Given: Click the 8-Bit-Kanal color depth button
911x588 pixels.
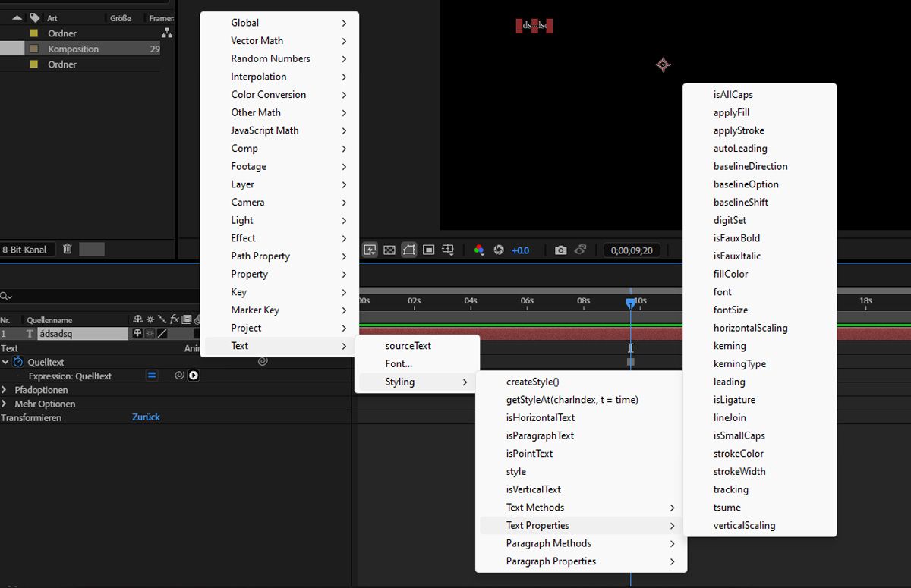Looking at the screenshot, I should click(x=27, y=249).
